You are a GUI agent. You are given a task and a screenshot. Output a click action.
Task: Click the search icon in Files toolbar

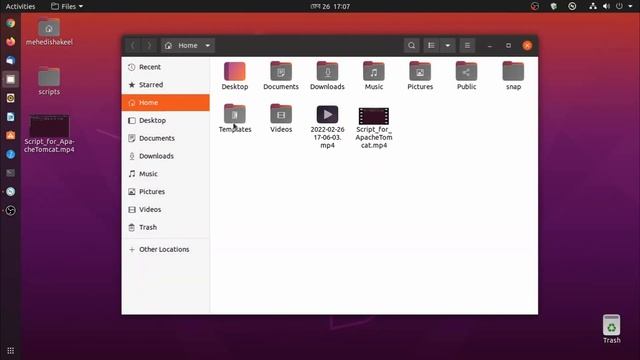(x=411, y=45)
